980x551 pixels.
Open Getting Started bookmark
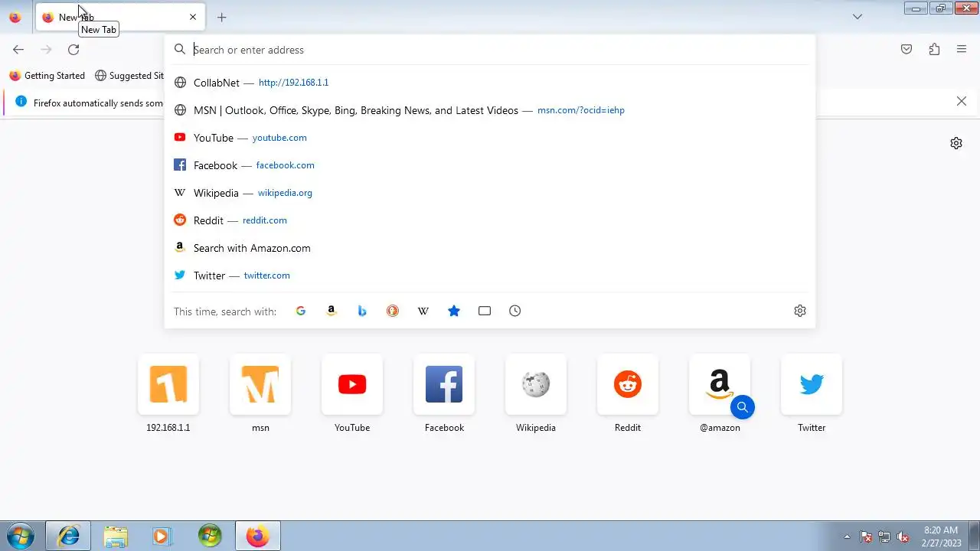[x=47, y=76]
